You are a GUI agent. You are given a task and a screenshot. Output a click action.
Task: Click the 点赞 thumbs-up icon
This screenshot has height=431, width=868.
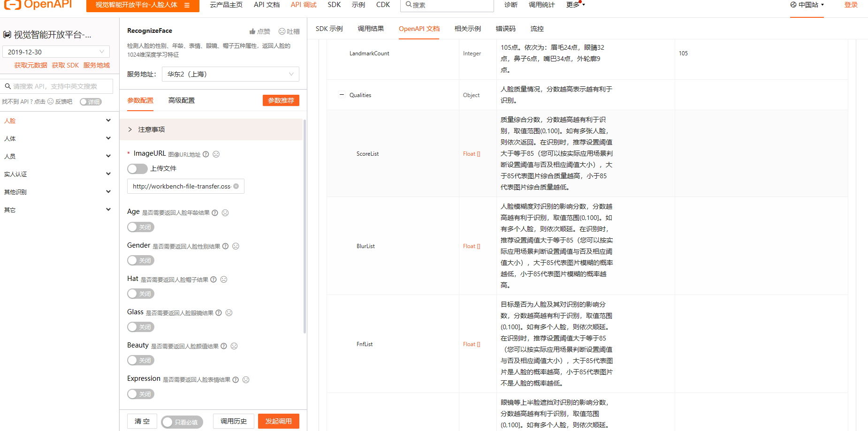click(252, 31)
